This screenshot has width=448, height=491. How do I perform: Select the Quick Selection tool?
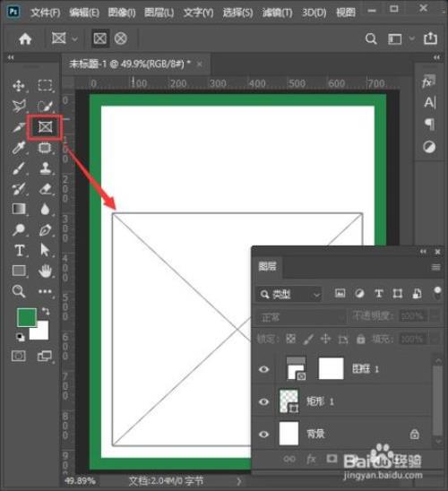point(45,106)
